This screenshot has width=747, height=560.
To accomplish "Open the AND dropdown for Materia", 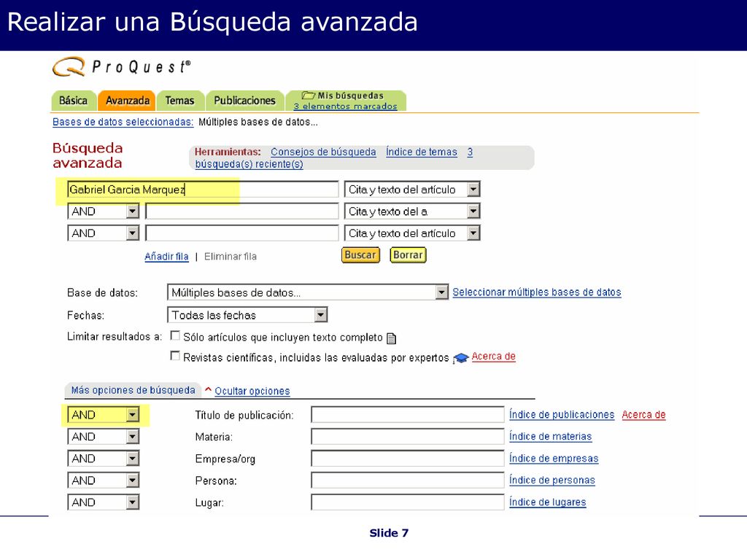I will click(x=104, y=437).
